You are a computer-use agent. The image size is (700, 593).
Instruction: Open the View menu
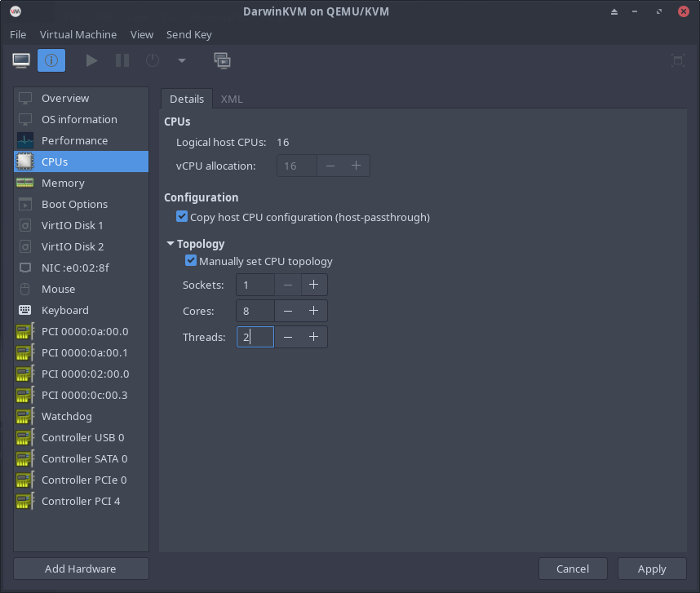coord(142,34)
